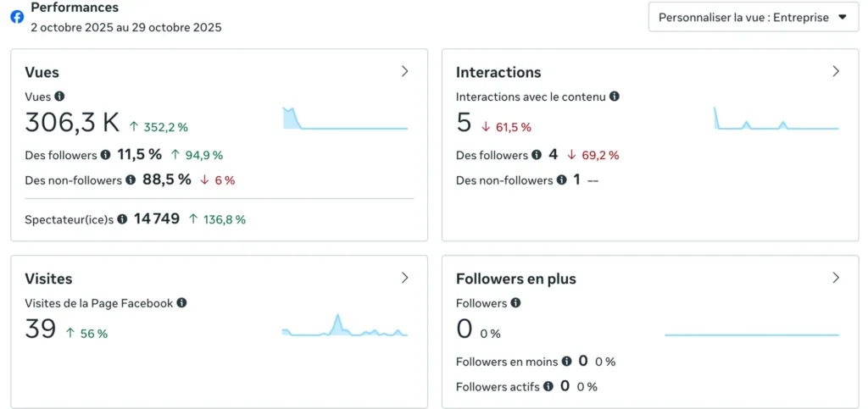The image size is (868, 409).
Task: Click info icon beside Followers actifs
Action: point(548,386)
